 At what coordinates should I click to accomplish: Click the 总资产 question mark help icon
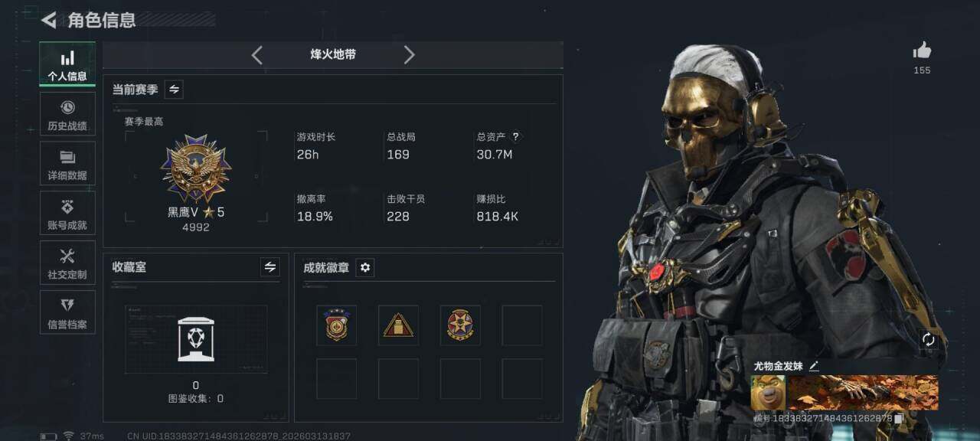point(515,137)
